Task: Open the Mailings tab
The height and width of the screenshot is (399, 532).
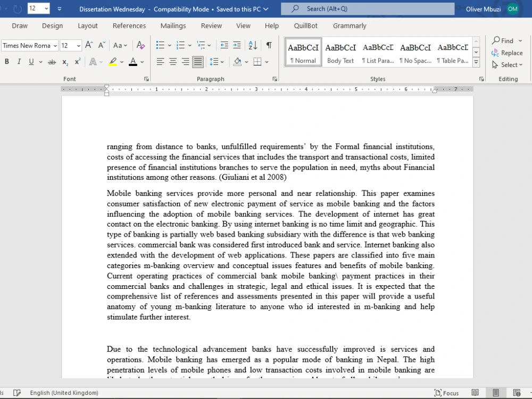Action: (x=173, y=26)
